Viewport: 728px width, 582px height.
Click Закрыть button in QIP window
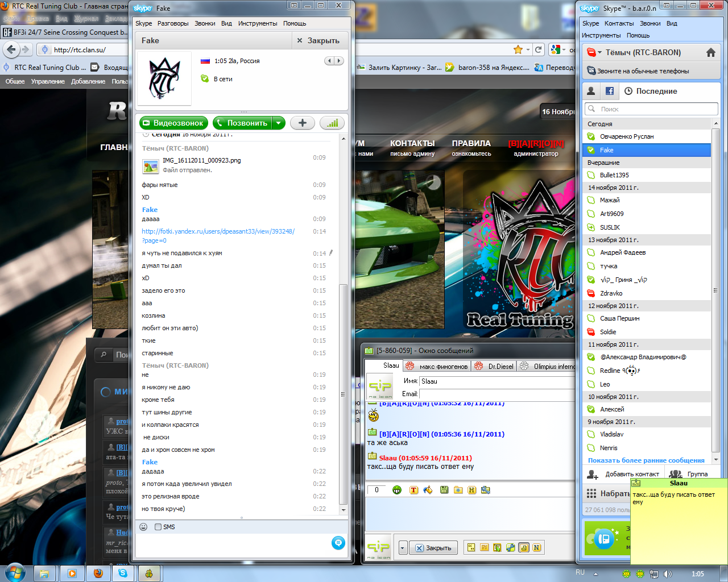click(x=433, y=548)
